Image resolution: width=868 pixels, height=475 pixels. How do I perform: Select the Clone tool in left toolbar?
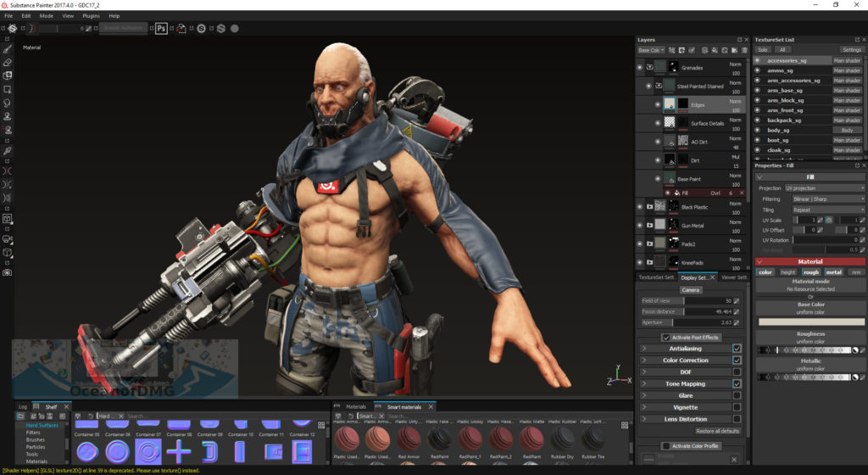[7, 116]
